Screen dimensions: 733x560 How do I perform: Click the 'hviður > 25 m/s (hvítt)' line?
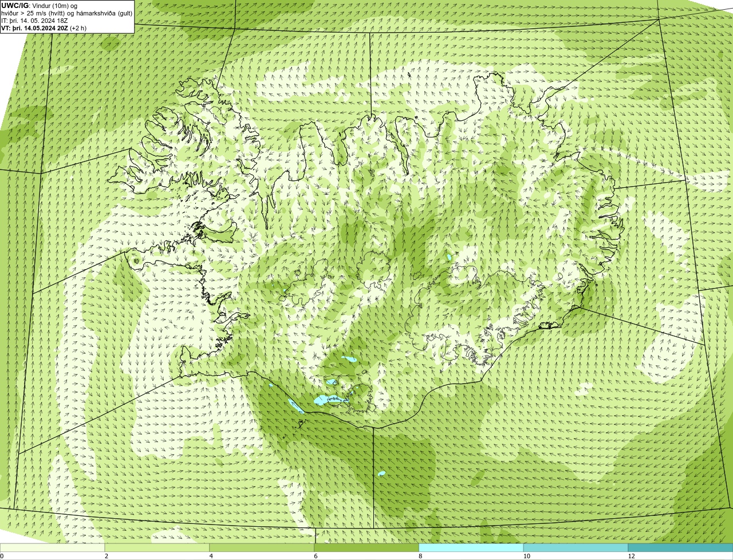click(66, 13)
